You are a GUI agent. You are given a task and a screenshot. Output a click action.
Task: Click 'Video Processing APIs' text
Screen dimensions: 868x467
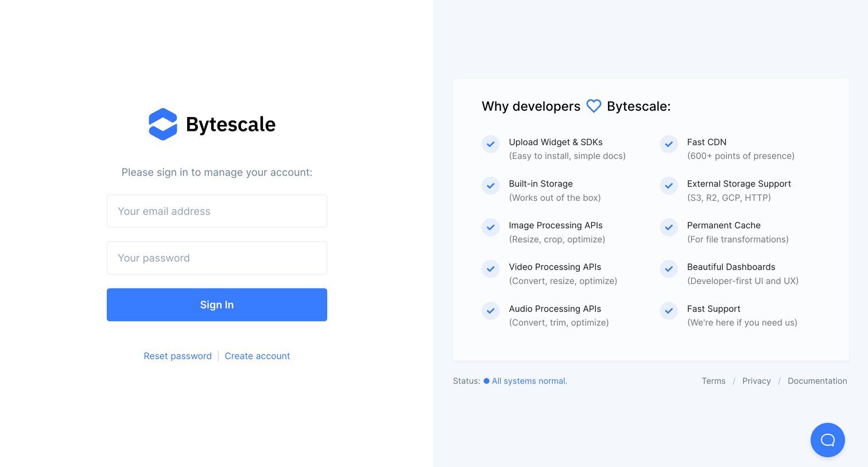(x=555, y=267)
